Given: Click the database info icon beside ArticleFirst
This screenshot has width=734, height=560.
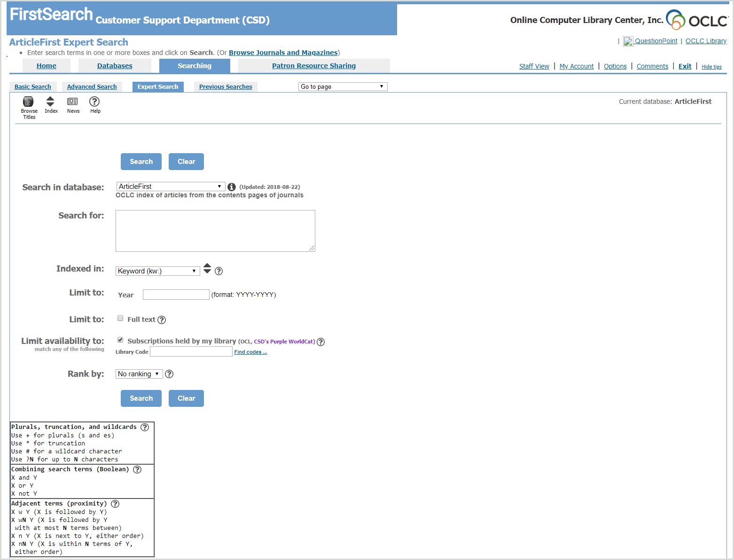Looking at the screenshot, I should (232, 187).
